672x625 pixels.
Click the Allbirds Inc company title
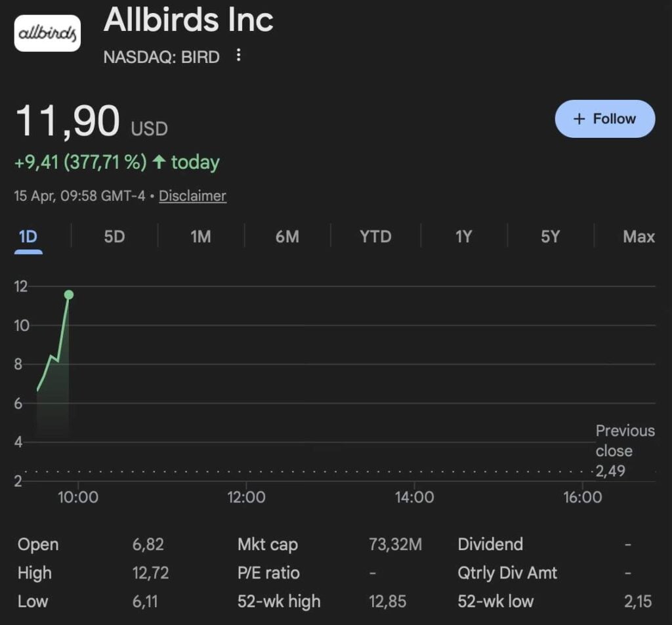(188, 20)
